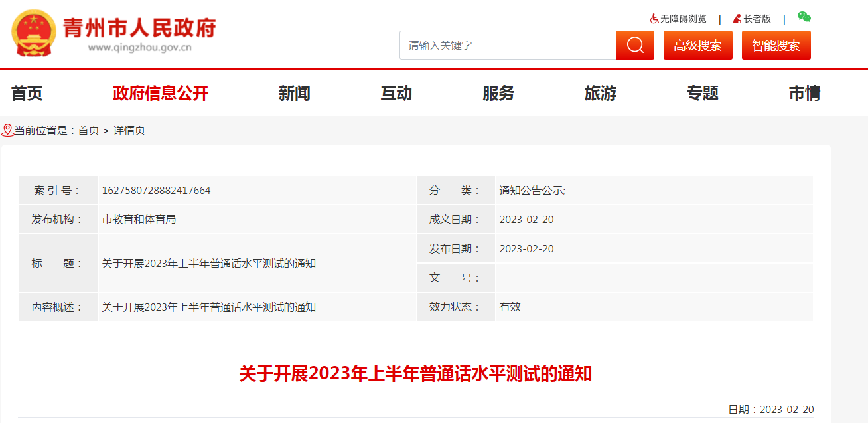Click the 有效 validity status value
868x423 pixels.
click(510, 307)
